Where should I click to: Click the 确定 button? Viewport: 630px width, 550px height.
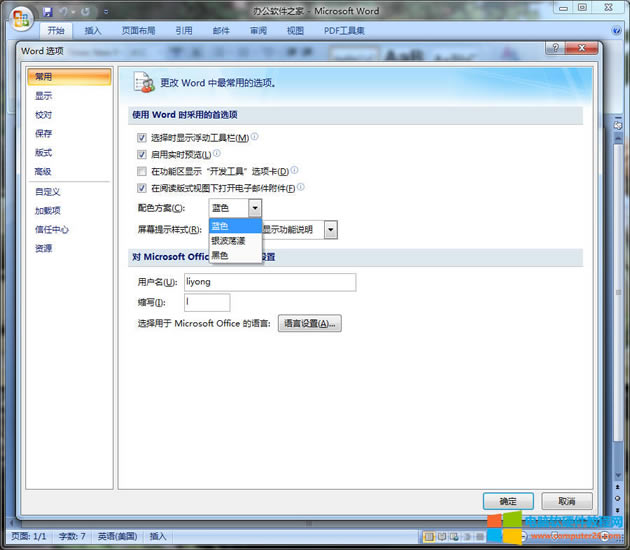[x=508, y=501]
